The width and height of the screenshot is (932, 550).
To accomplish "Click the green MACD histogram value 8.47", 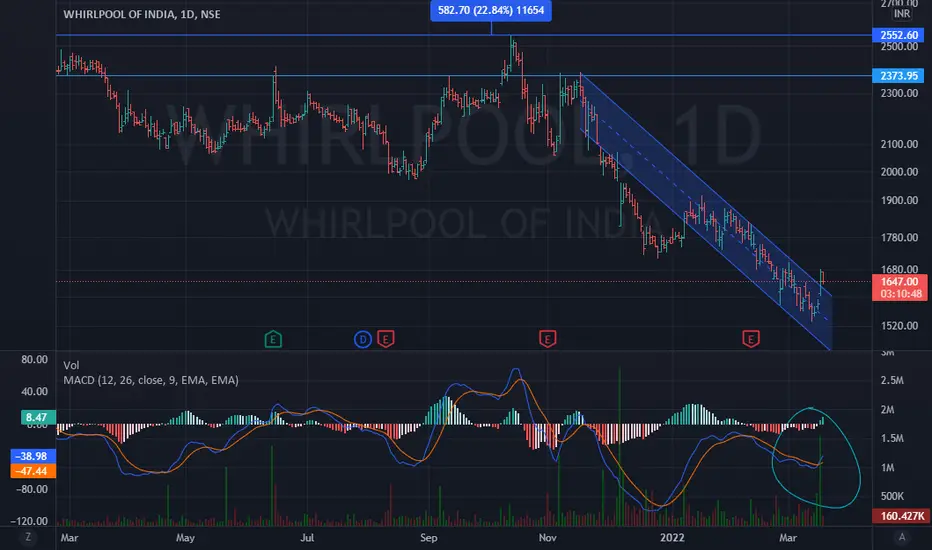I will (39, 417).
